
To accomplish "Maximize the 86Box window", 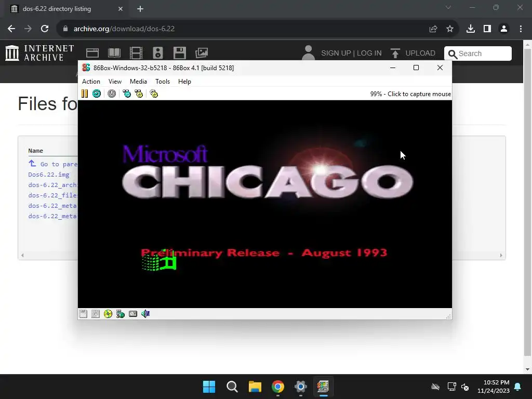I will (416, 68).
